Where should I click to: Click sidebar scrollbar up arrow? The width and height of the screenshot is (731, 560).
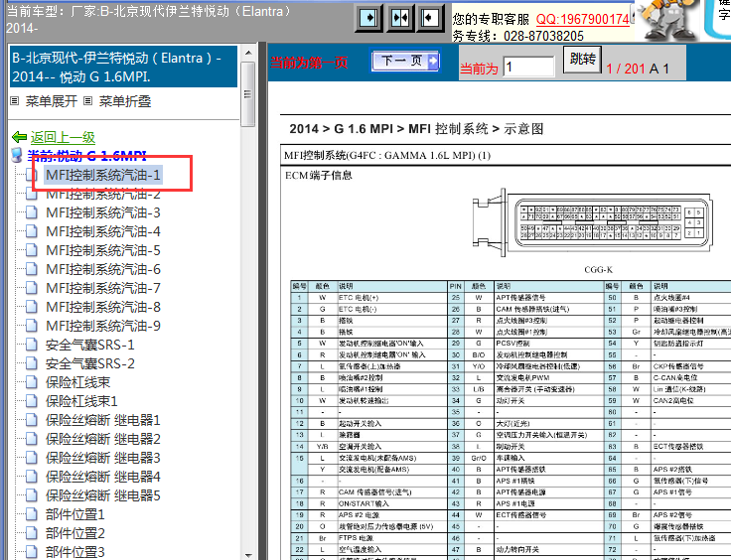tap(248, 53)
